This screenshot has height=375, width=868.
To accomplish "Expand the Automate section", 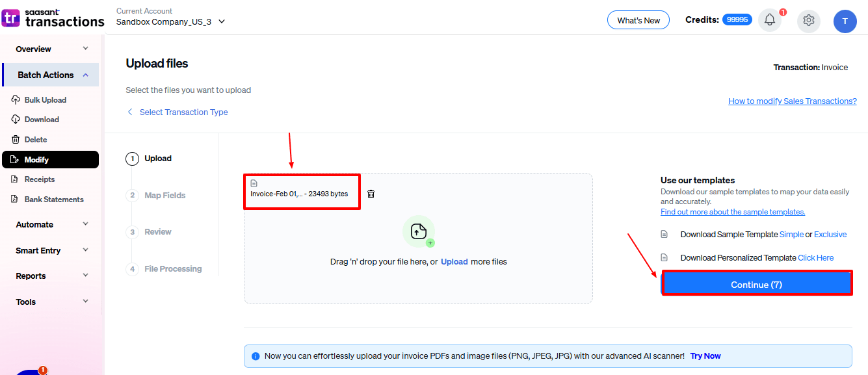I will (x=51, y=225).
